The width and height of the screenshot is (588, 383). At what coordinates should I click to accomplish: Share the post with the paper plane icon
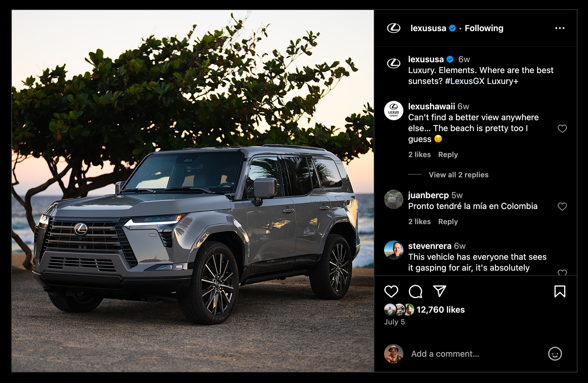coord(439,291)
